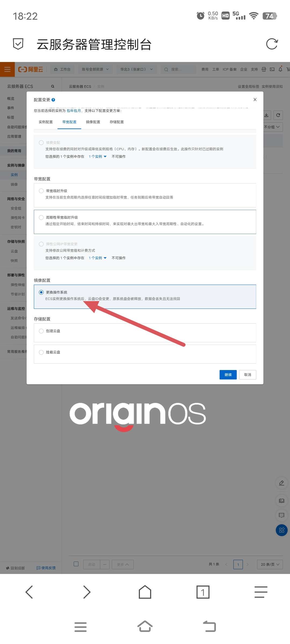290x644 pixels.
Task: Open the ellipsis button next to 启动
Action: 105,565
